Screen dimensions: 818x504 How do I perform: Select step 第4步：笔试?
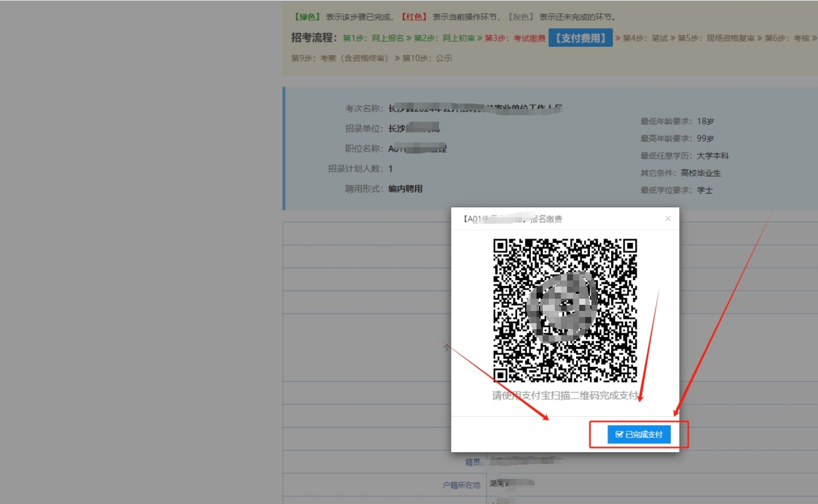(645, 38)
